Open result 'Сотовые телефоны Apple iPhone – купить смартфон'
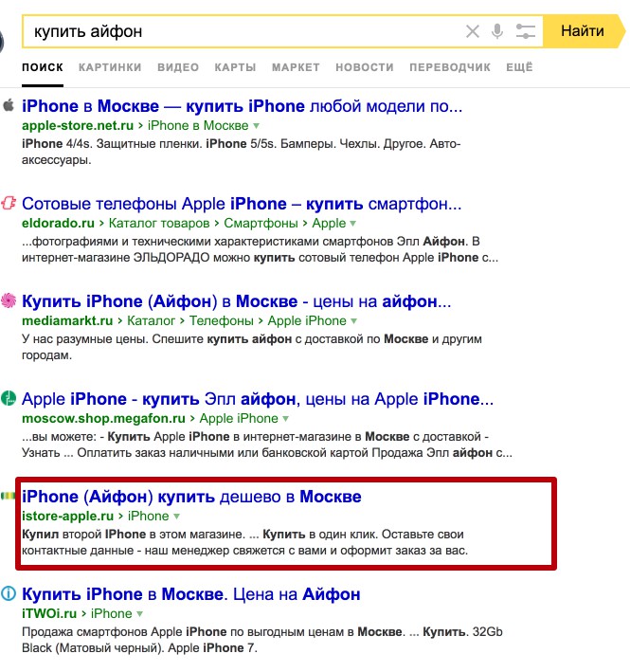 [x=242, y=204]
